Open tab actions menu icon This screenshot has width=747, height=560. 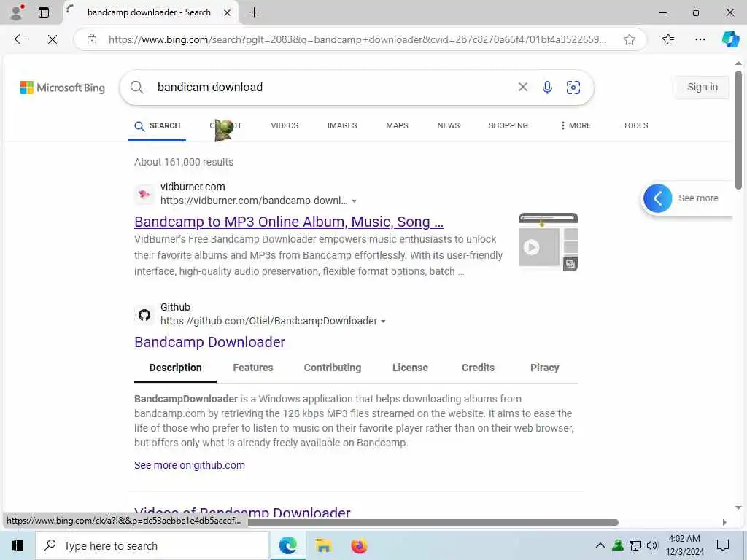44,12
